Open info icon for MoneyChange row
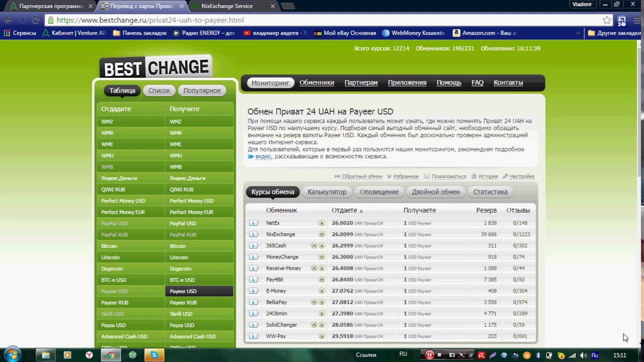The image size is (644, 362). click(254, 257)
